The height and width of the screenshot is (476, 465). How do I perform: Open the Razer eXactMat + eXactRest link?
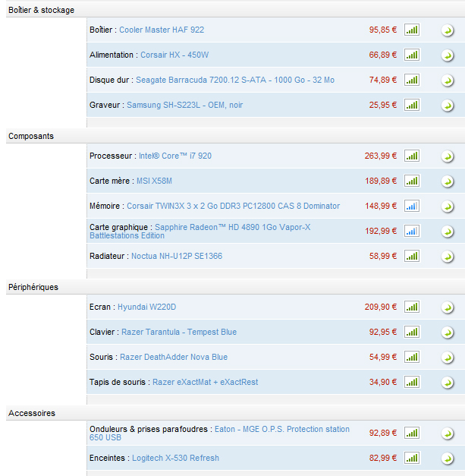(205, 382)
